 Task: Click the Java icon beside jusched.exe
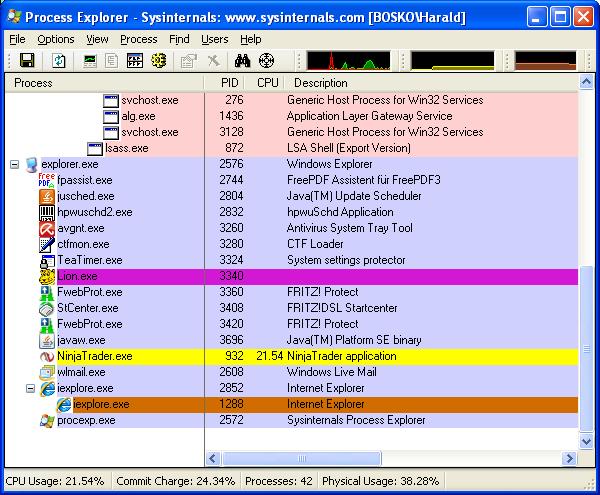pyautogui.click(x=47, y=196)
